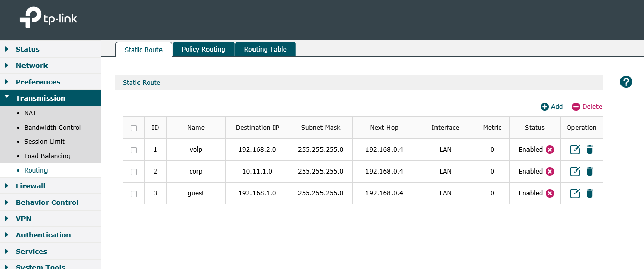This screenshot has height=269, width=644.
Task: Expand the Firewall menu section
Action: (x=31, y=186)
